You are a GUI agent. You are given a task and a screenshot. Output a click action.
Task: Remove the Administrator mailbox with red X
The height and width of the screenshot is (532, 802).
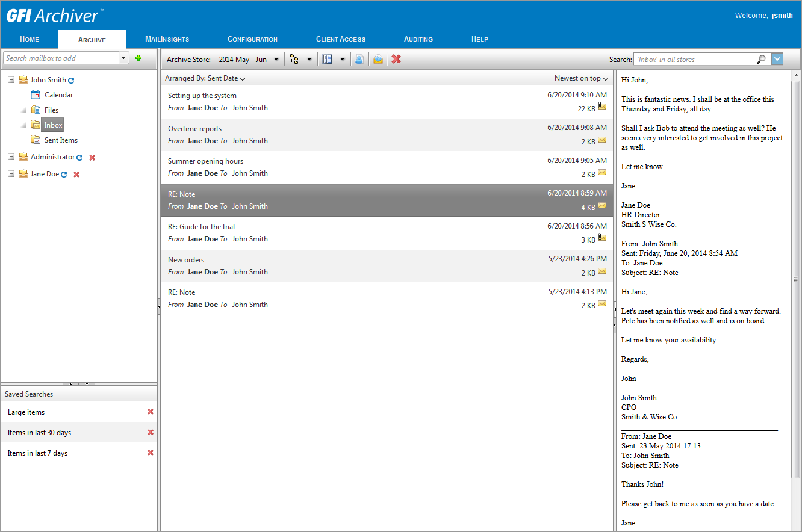(x=92, y=157)
